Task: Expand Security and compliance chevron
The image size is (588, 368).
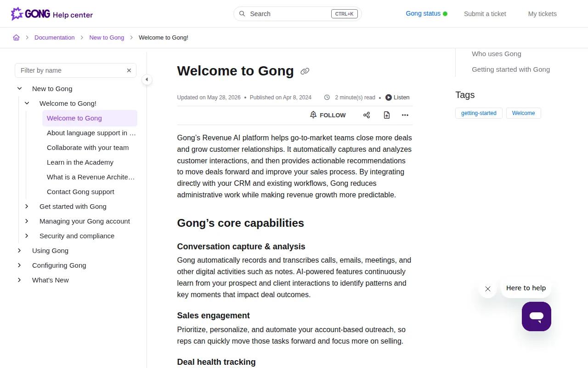Action: pyautogui.click(x=27, y=236)
